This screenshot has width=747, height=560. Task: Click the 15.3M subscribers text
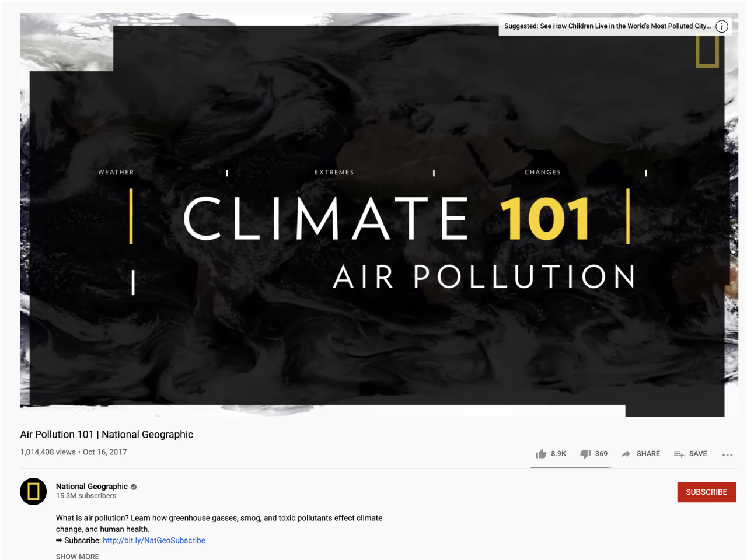click(x=86, y=496)
